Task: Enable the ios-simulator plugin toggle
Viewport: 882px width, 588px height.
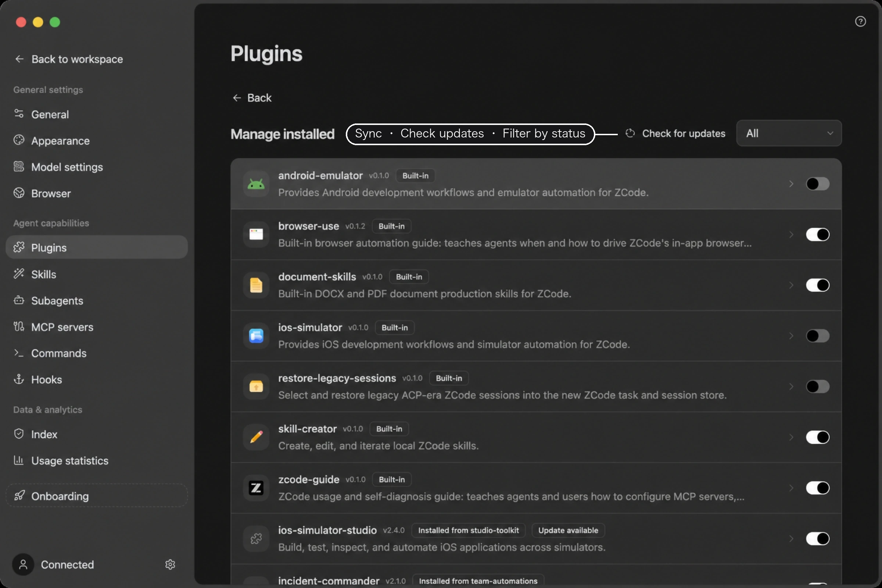Action: [x=817, y=336]
